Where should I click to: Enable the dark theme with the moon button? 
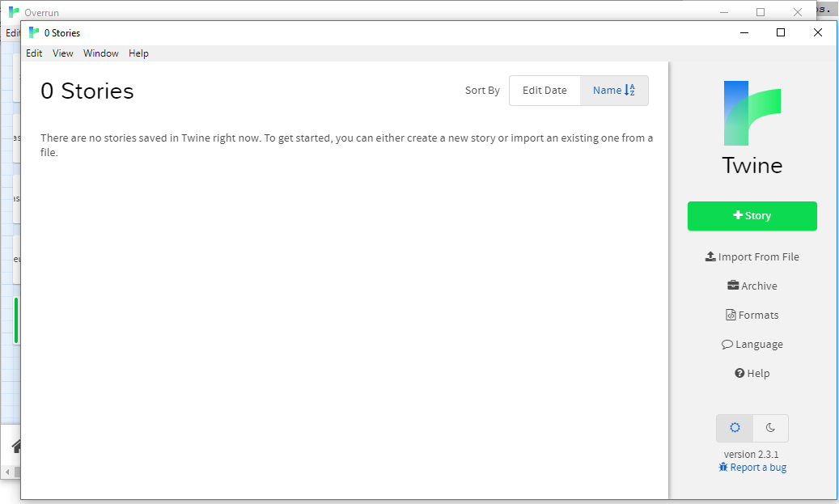(770, 428)
